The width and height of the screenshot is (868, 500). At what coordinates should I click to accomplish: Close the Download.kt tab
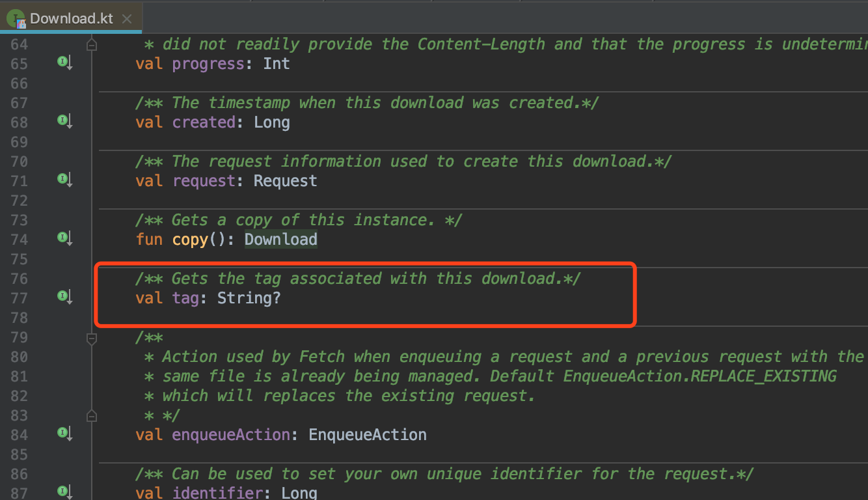tap(126, 19)
